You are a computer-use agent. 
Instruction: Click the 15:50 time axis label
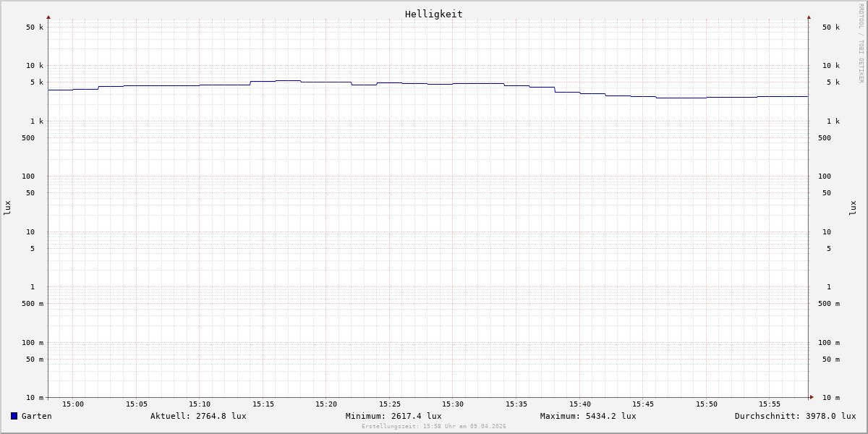[707, 404]
